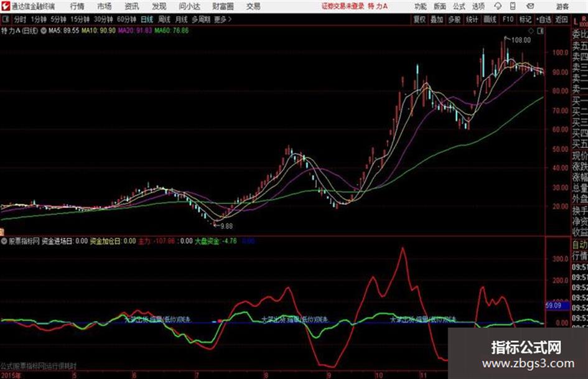The width and height of the screenshot is (588, 379).
Task: Click the 通达信 red logo icon
Action: [6, 6]
